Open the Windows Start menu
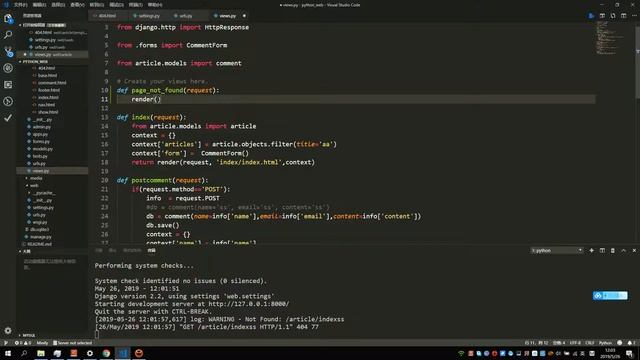The image size is (640, 360). point(7,353)
